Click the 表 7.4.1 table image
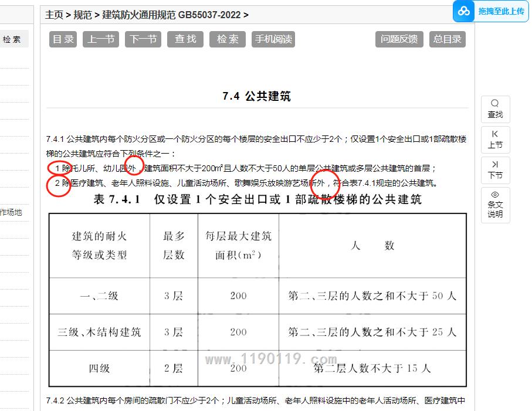Viewport: 532px width, 411px height. click(257, 299)
